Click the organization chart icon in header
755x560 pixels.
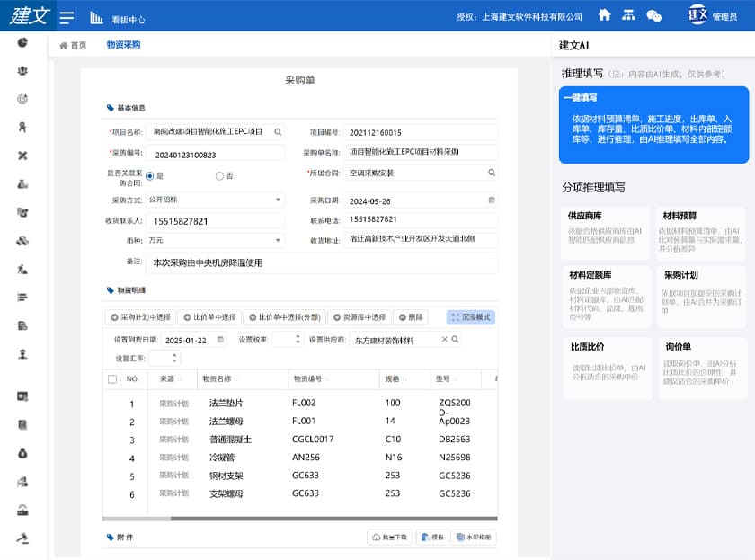629,15
